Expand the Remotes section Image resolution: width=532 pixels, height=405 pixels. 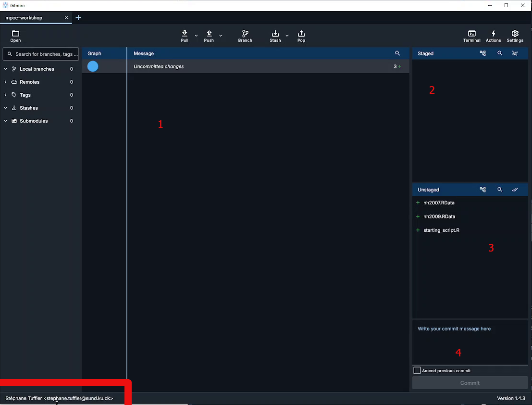pyautogui.click(x=5, y=82)
